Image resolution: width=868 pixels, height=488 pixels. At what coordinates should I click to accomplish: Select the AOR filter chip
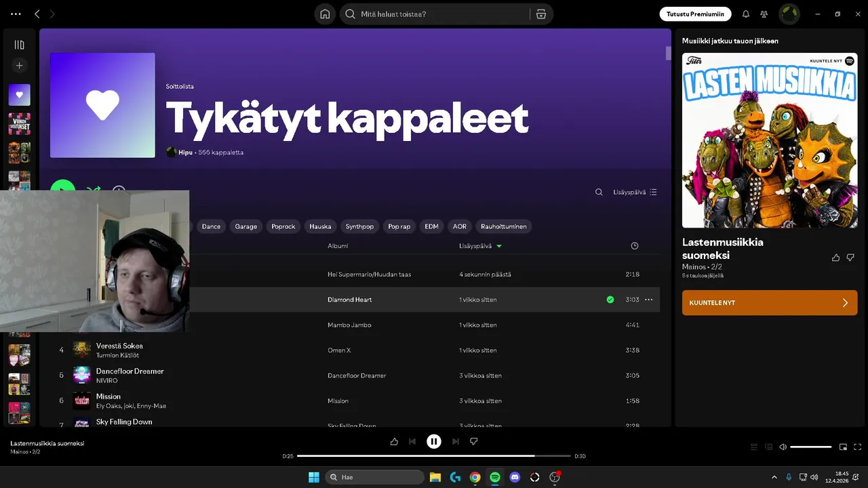460,226
